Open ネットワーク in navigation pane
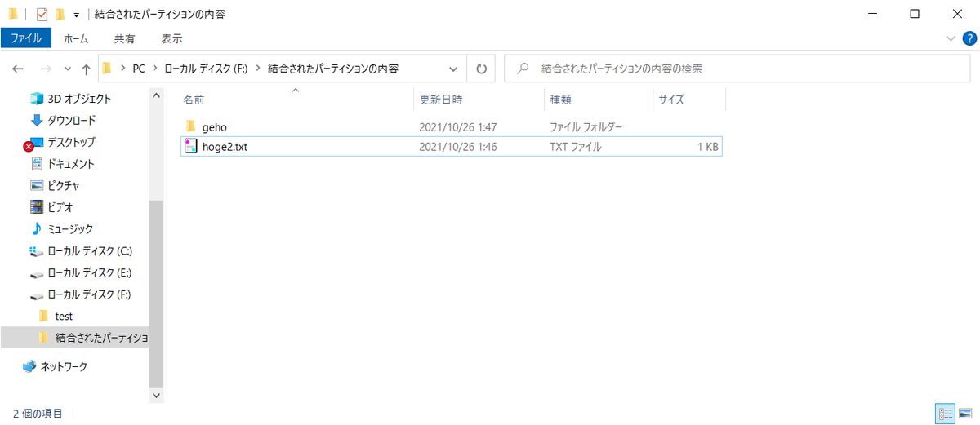The height and width of the screenshot is (425, 980). coord(64,367)
